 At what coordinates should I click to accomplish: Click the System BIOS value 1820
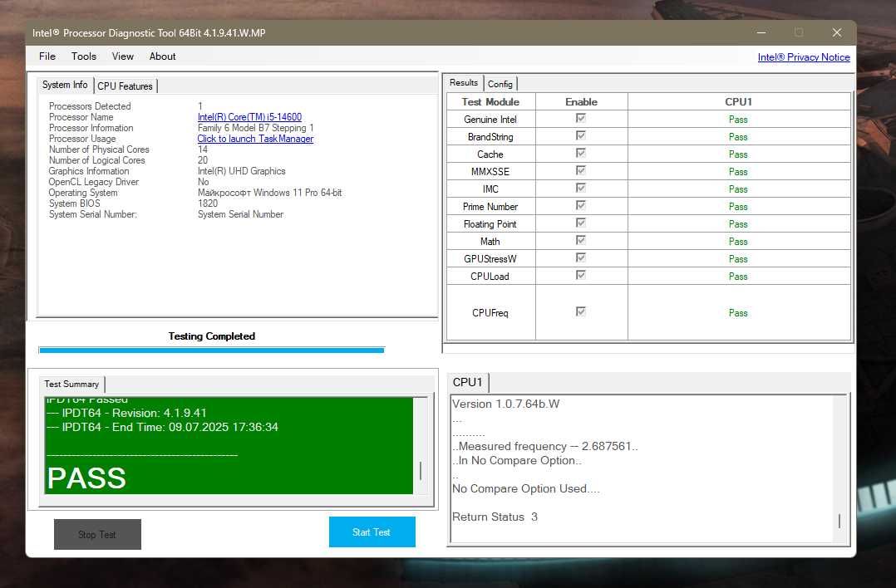pyautogui.click(x=208, y=203)
